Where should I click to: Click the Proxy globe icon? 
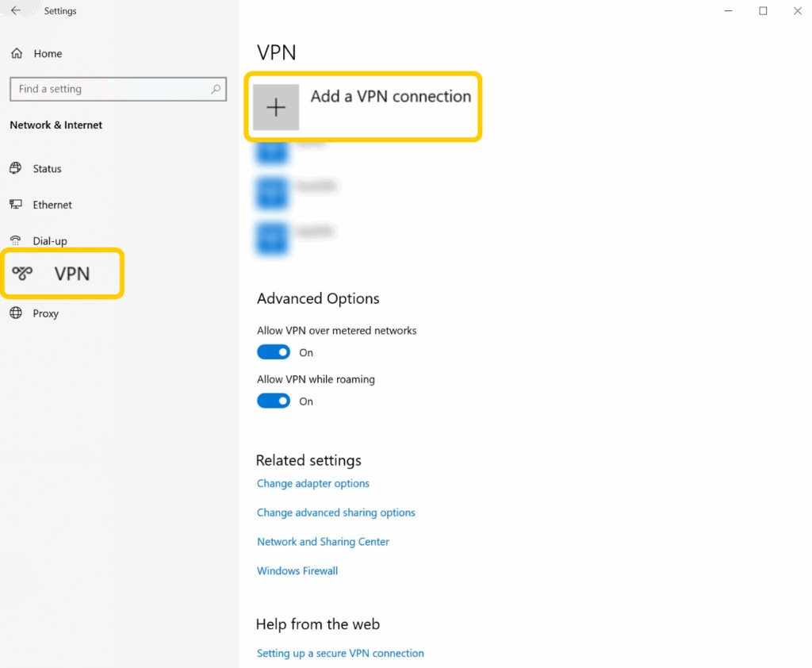[x=16, y=313]
